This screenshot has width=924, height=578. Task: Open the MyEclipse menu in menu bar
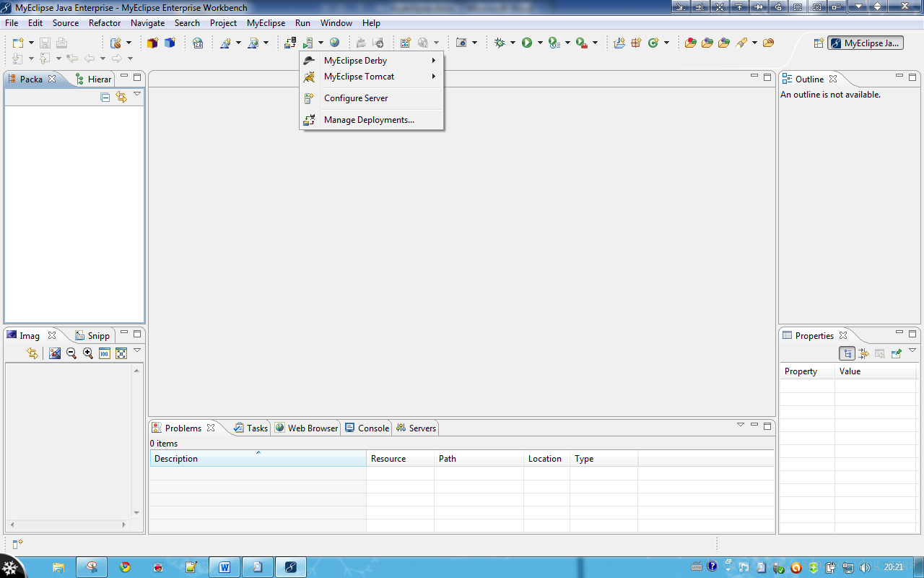pos(266,23)
